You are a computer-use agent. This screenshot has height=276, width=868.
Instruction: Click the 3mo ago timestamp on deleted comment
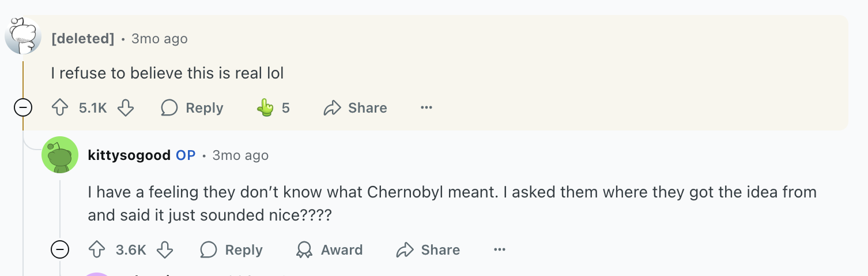[x=160, y=39]
